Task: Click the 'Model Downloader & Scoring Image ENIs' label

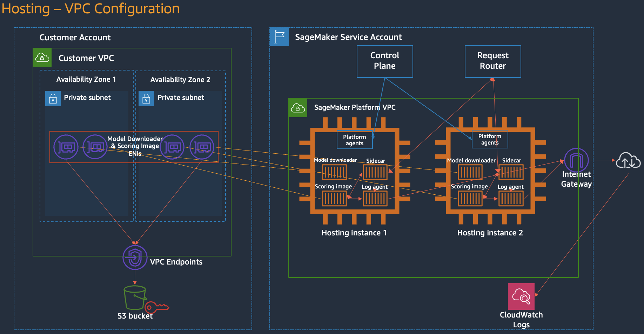Action: pos(135,146)
